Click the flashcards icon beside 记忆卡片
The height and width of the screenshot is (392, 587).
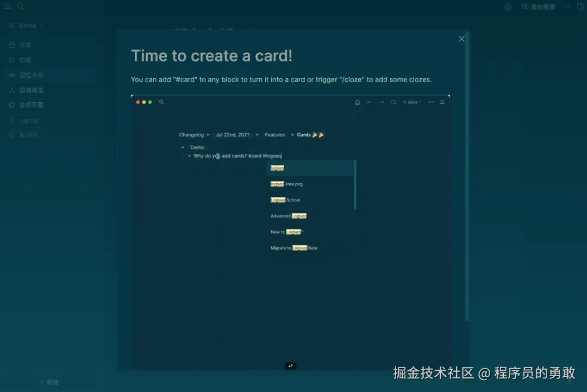pyautogui.click(x=12, y=75)
